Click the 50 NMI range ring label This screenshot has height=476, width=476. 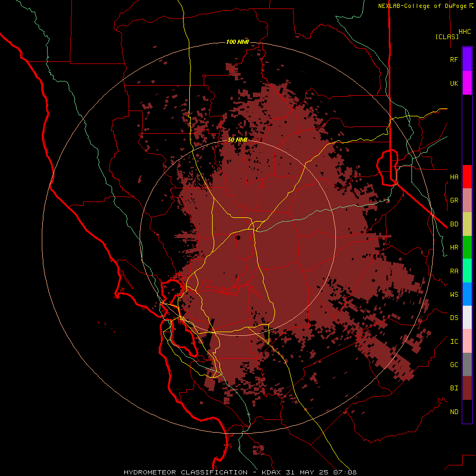click(237, 140)
